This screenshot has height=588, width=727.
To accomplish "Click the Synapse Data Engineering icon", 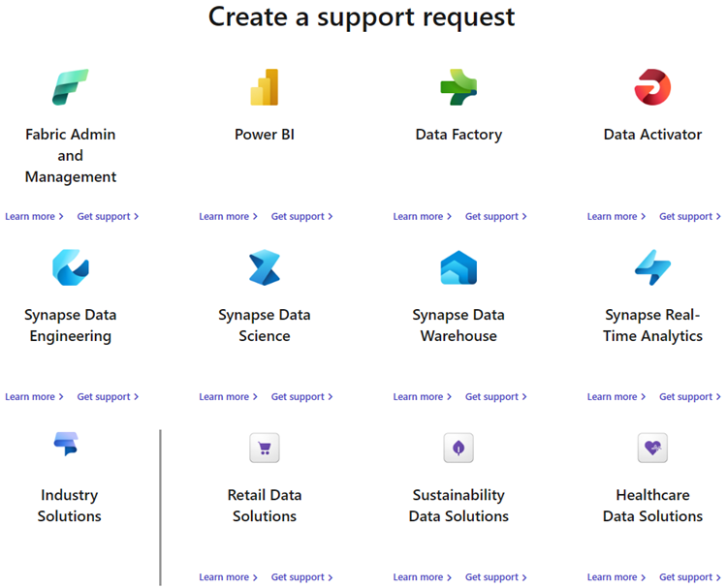I will 71,267.
